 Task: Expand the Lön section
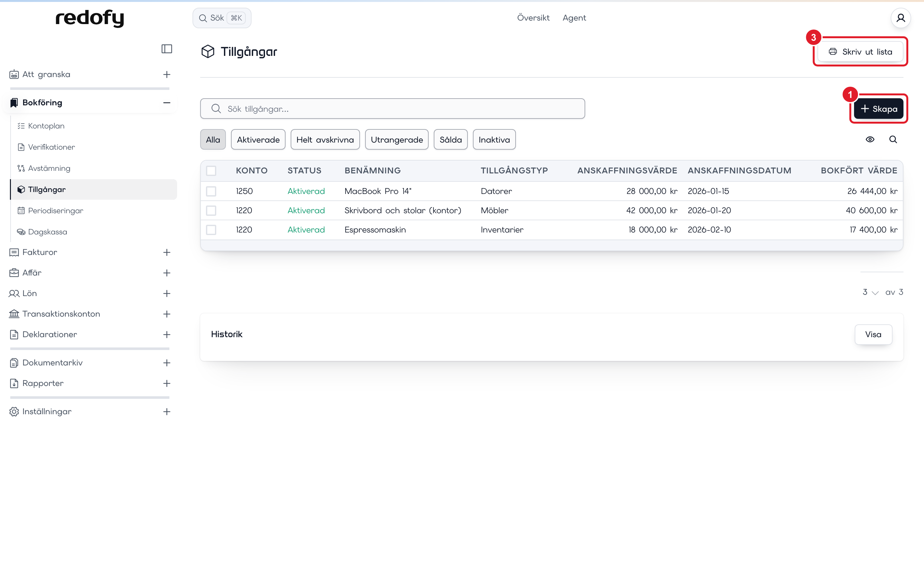pyautogui.click(x=167, y=293)
